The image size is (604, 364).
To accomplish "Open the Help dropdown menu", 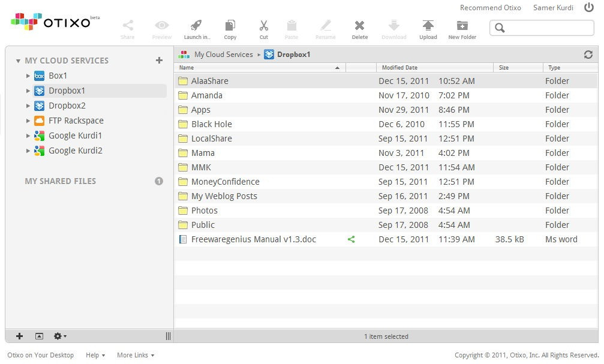I will [x=95, y=355].
